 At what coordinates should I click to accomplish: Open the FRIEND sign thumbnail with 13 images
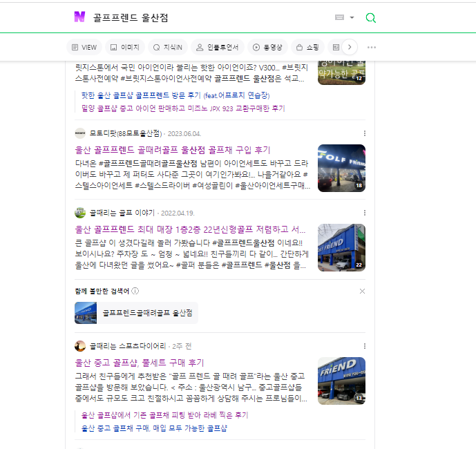coord(341,381)
